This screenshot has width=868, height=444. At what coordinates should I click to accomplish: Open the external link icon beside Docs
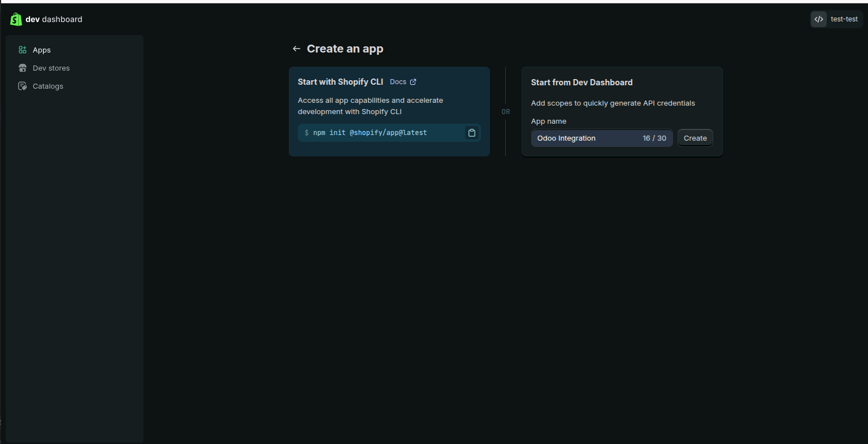click(413, 81)
